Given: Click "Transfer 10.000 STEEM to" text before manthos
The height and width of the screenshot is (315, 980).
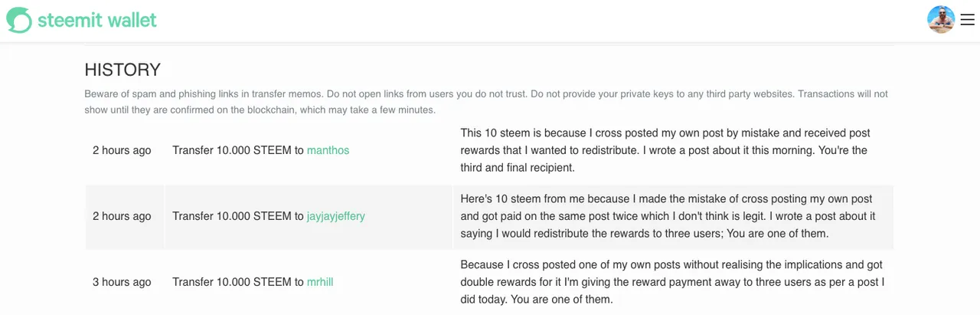Looking at the screenshot, I should [238, 150].
